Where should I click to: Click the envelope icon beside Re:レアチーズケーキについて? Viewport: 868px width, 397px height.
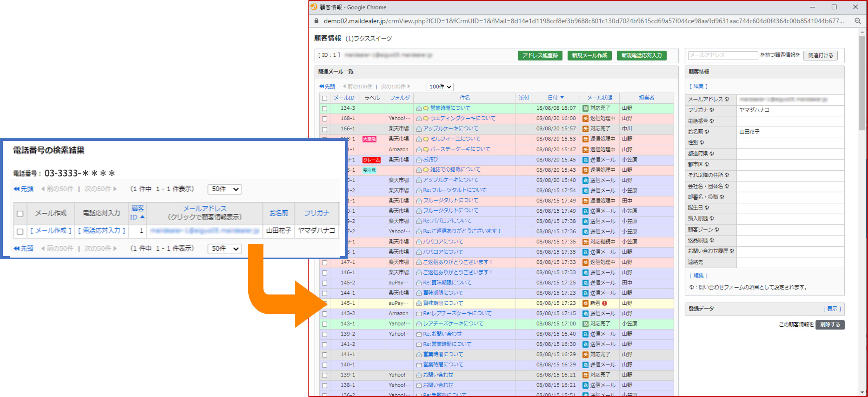419,314
